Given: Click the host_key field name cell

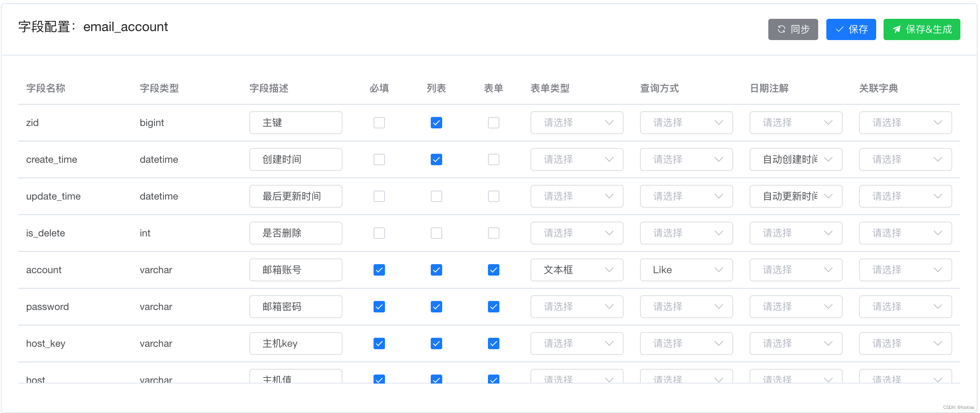Looking at the screenshot, I should [46, 343].
